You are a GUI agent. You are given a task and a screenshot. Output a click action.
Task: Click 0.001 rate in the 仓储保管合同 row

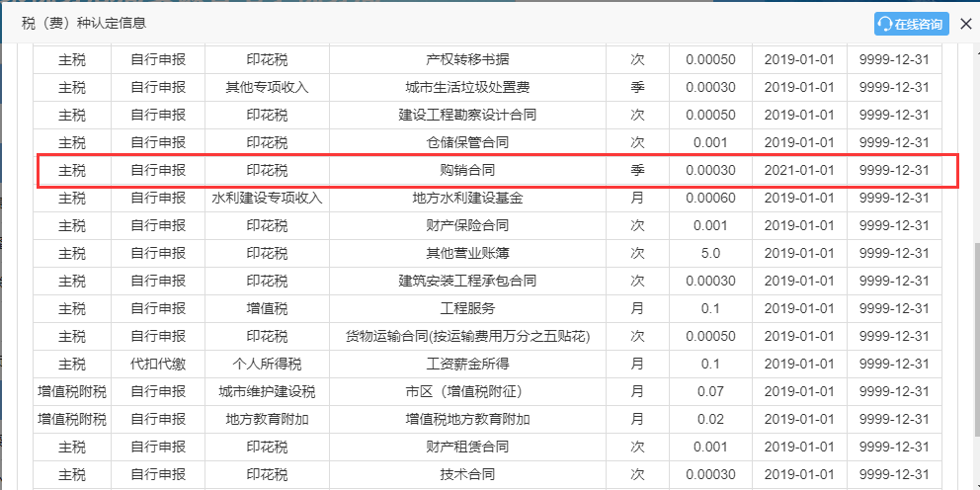710,142
